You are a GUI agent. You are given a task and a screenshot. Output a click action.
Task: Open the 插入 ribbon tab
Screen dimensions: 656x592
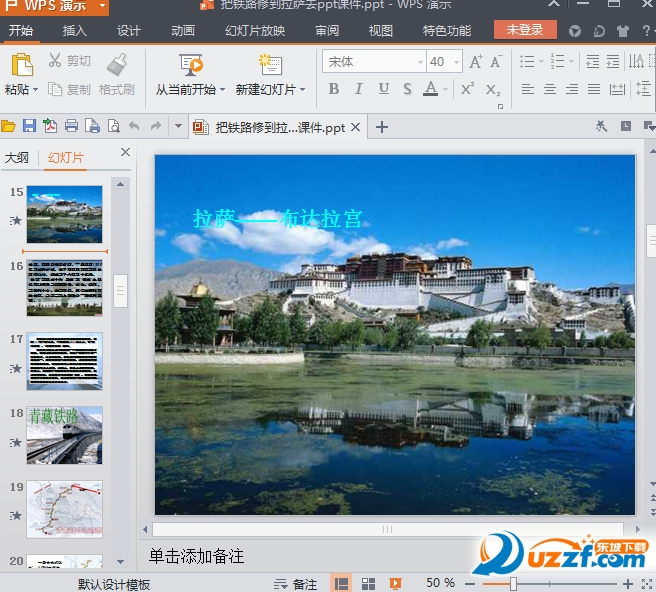click(x=74, y=31)
